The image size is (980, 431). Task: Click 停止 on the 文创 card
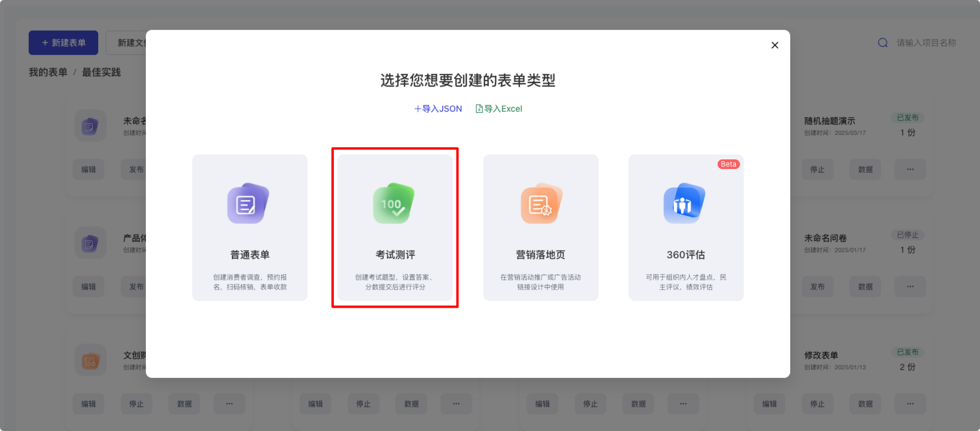(x=137, y=404)
